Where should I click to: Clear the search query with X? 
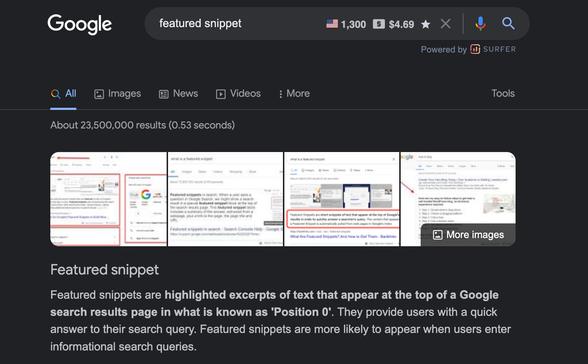click(x=446, y=24)
